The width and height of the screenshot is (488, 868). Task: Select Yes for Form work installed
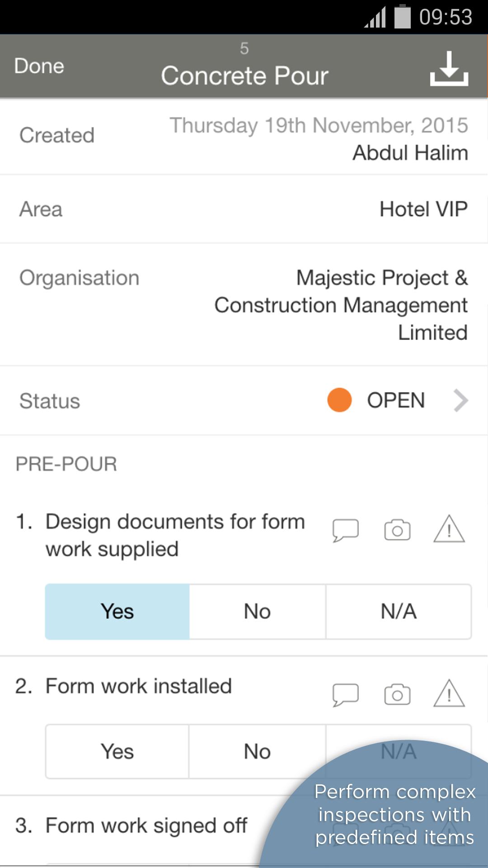117,752
